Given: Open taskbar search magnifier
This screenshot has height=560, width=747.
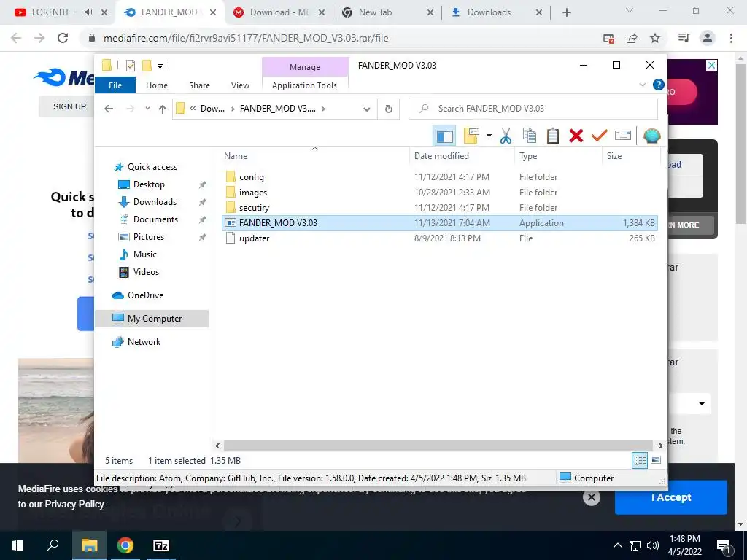Looking at the screenshot, I should point(53,545).
